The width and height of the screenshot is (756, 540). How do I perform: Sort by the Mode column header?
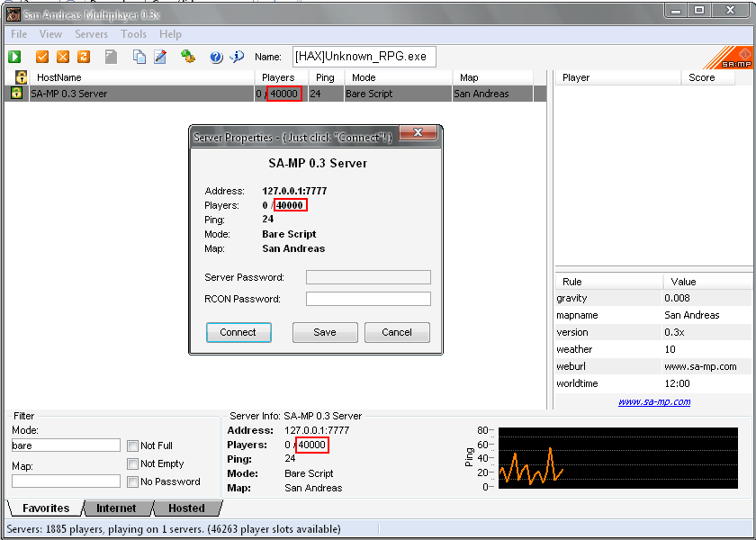pyautogui.click(x=398, y=77)
